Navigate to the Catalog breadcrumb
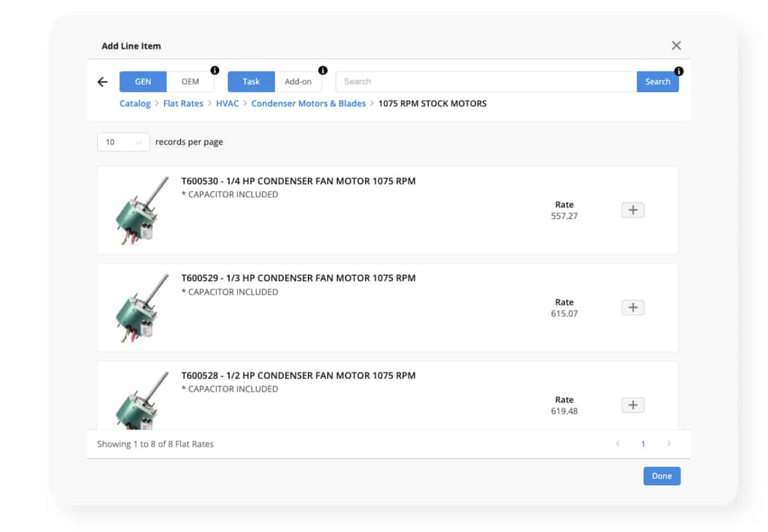Viewport: 768px width, 532px height. pos(134,103)
